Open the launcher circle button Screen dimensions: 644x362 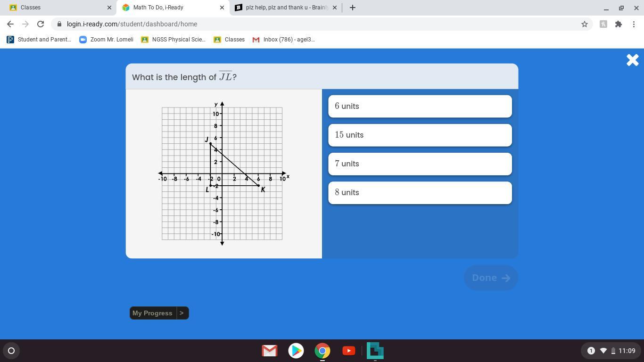(x=11, y=351)
